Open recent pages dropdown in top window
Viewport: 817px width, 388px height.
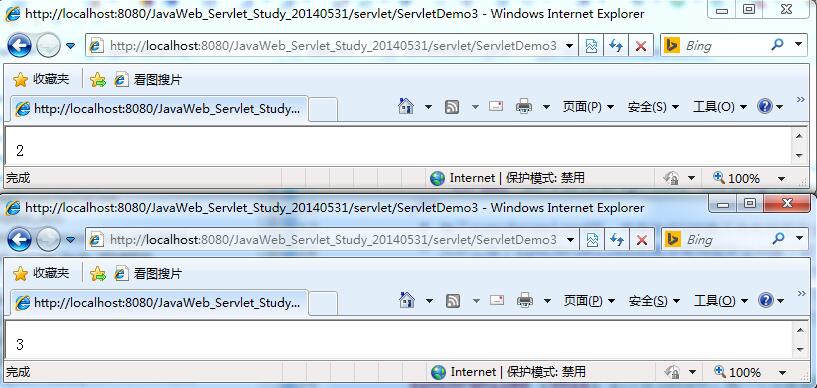(71, 46)
